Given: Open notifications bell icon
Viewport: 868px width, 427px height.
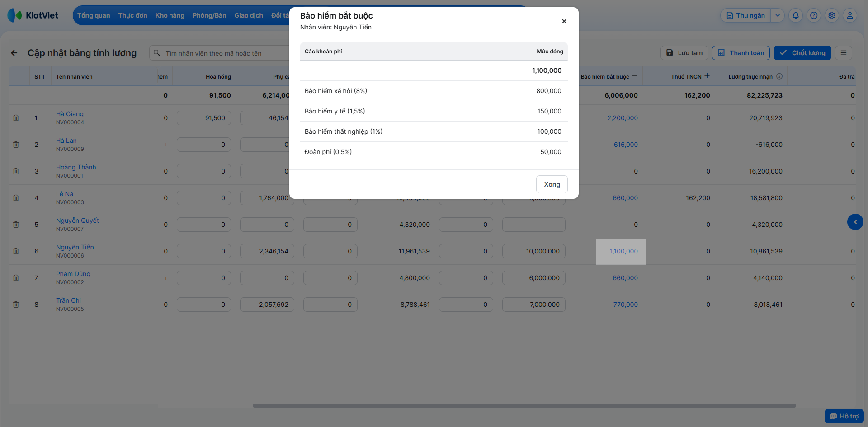Looking at the screenshot, I should point(796,15).
